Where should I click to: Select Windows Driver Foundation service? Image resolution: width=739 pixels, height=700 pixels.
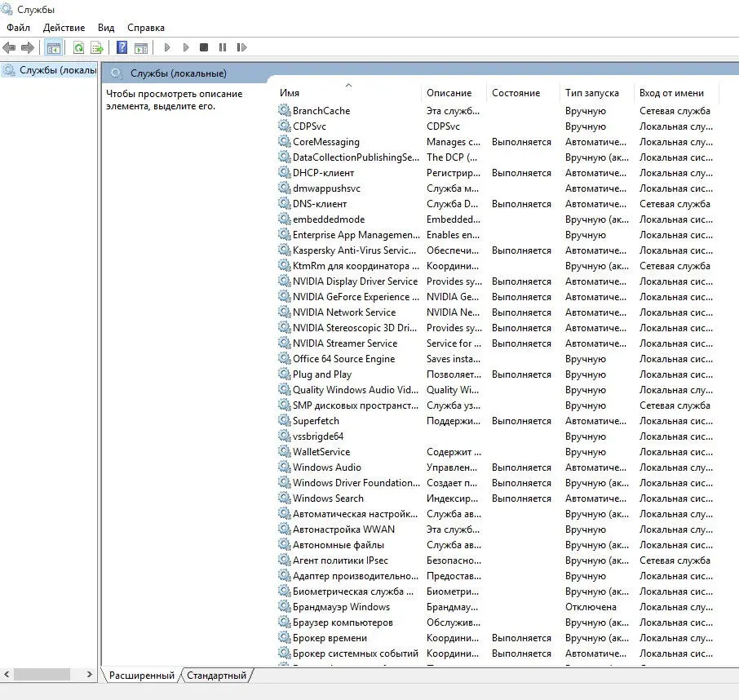click(356, 483)
